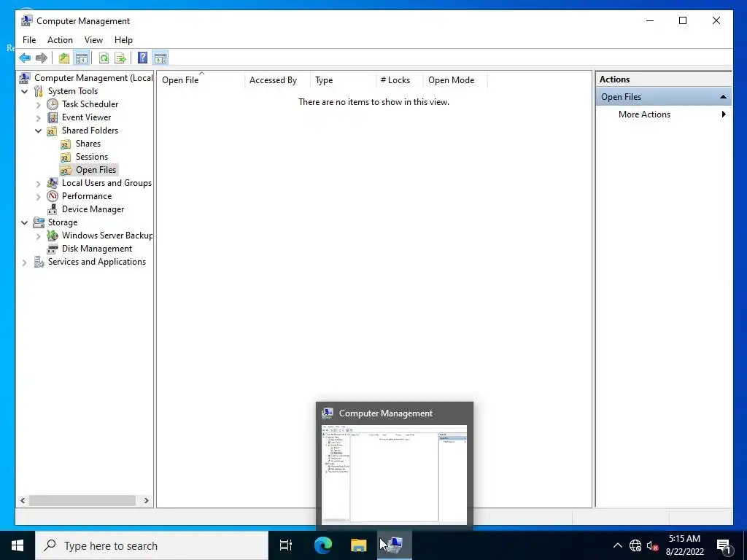Open Microsoft Edge from the taskbar

(x=323, y=545)
